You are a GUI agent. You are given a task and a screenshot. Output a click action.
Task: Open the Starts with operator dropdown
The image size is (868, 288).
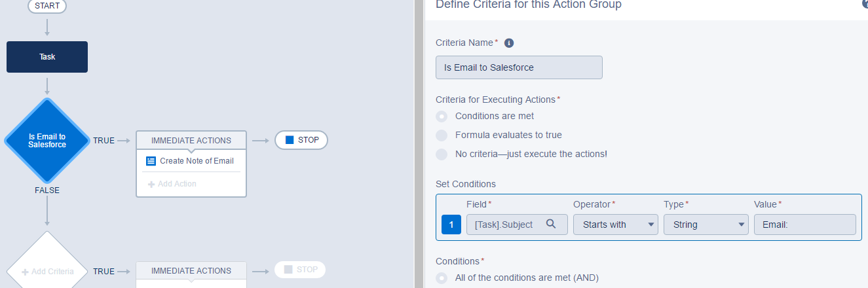tap(615, 225)
